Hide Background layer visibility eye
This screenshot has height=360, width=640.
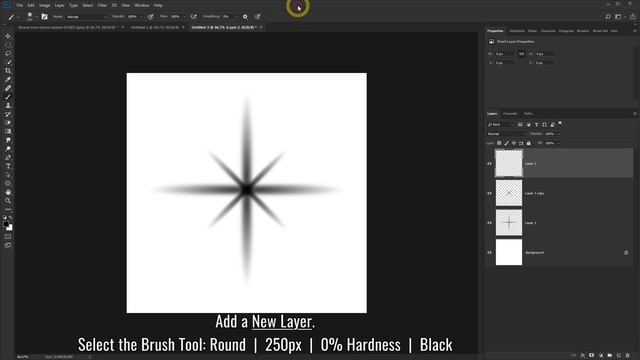click(489, 253)
